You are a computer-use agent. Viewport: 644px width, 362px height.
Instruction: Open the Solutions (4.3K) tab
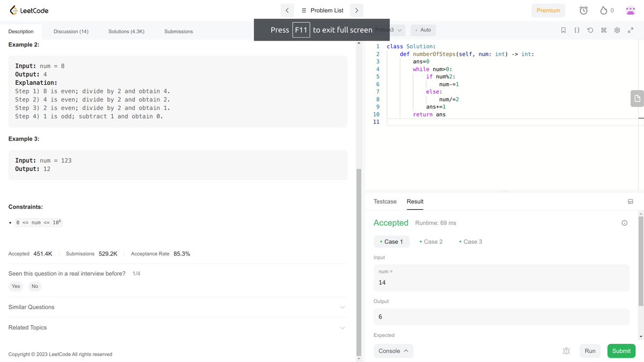126,32
